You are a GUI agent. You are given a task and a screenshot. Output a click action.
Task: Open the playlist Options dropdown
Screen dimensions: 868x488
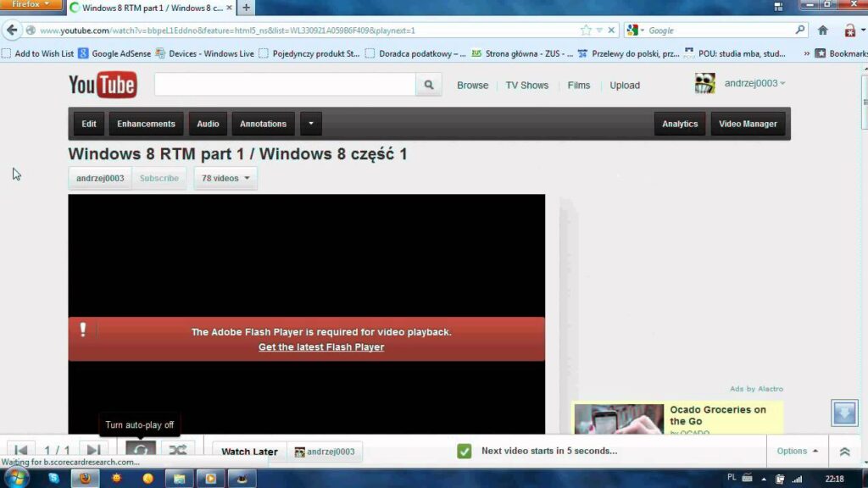[x=798, y=452]
